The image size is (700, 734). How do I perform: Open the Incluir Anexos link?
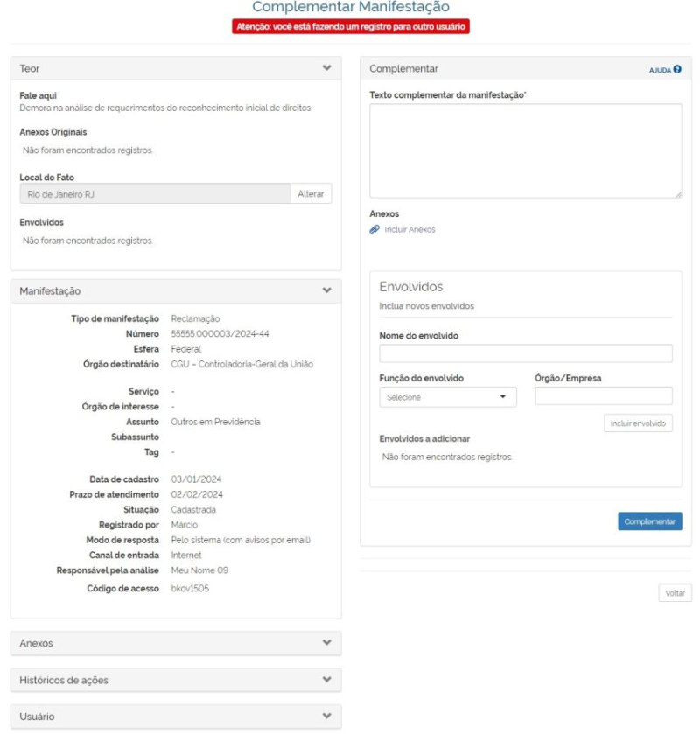tap(409, 229)
